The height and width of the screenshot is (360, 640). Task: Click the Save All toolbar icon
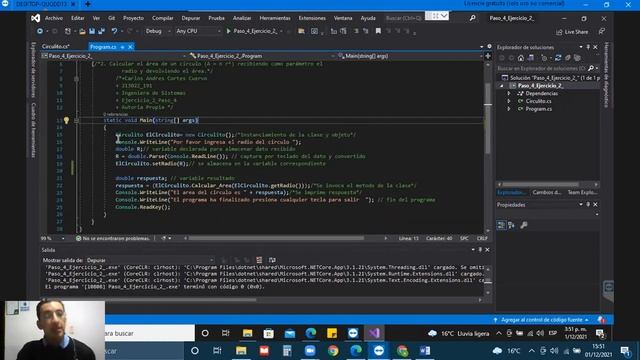coord(102,31)
